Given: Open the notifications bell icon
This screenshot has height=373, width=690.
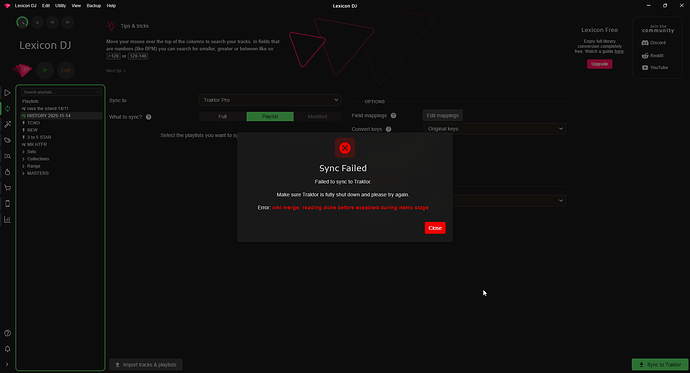Looking at the screenshot, I should 7,349.
